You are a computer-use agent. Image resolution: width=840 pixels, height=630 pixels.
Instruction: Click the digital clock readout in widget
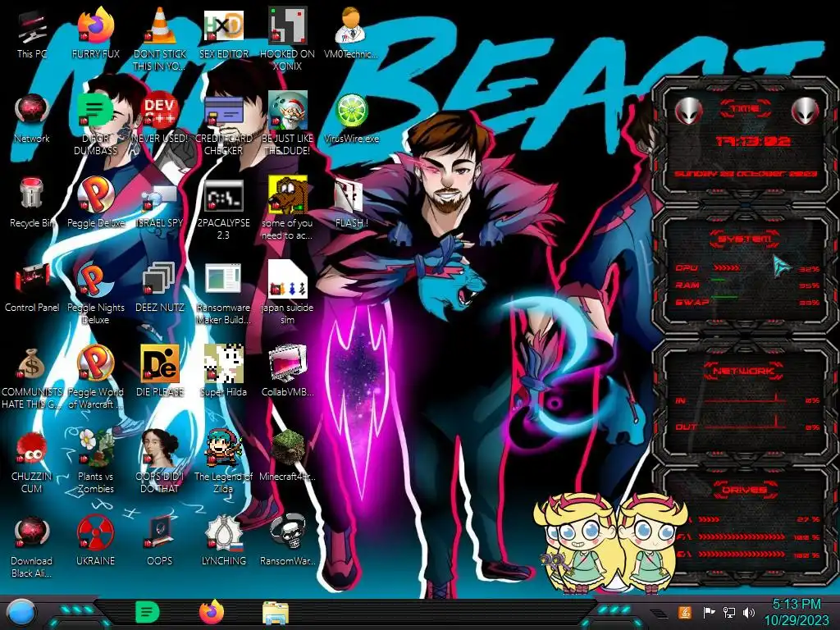[752, 141]
